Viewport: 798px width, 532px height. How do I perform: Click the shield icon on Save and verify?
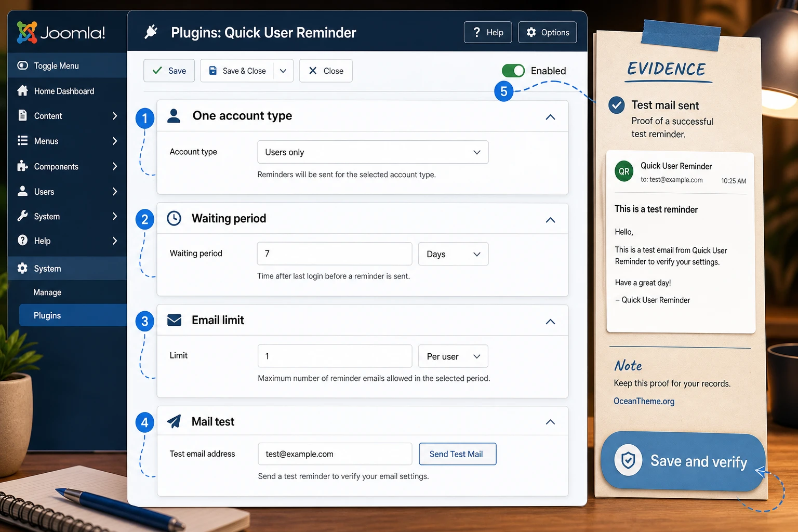[x=628, y=460]
